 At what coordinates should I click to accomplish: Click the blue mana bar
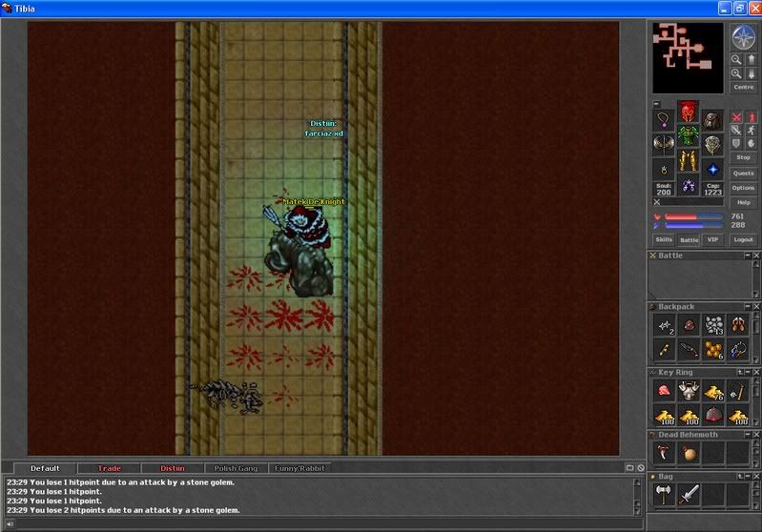(x=693, y=225)
